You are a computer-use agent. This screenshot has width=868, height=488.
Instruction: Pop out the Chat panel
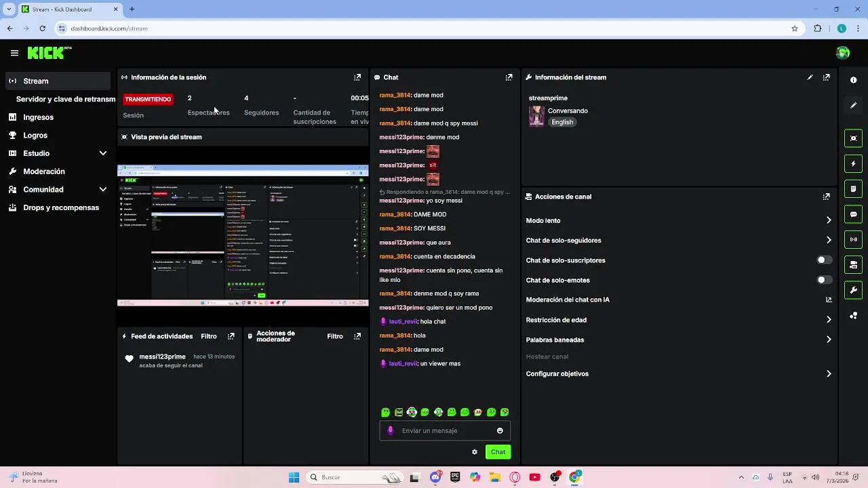pos(509,77)
